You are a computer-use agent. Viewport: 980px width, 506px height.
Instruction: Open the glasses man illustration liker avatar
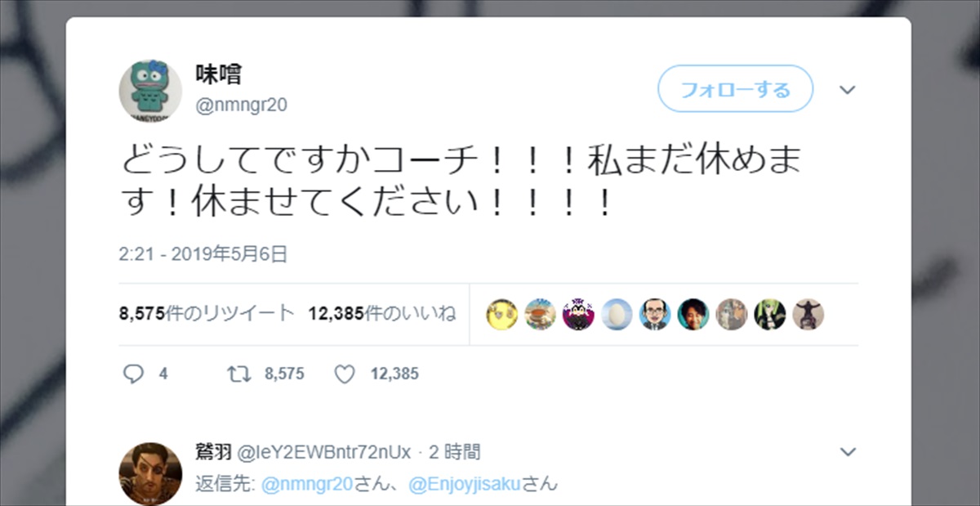(x=655, y=314)
